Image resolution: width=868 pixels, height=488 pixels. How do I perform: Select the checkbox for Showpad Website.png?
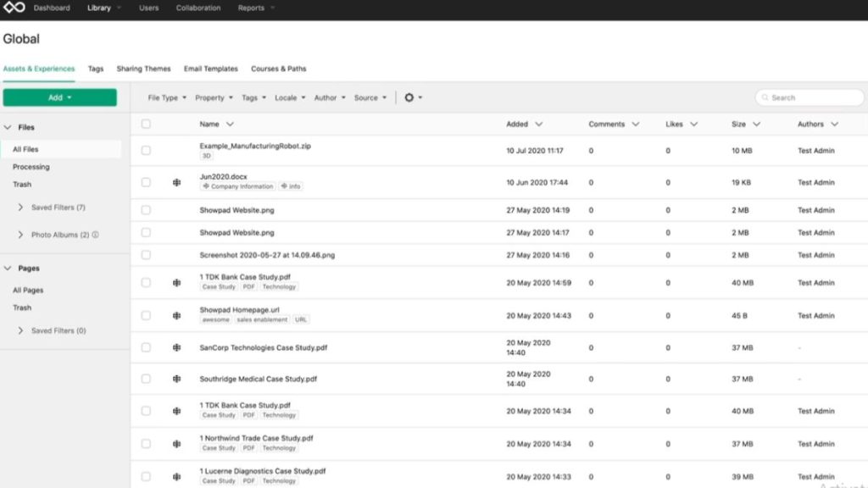click(x=146, y=210)
